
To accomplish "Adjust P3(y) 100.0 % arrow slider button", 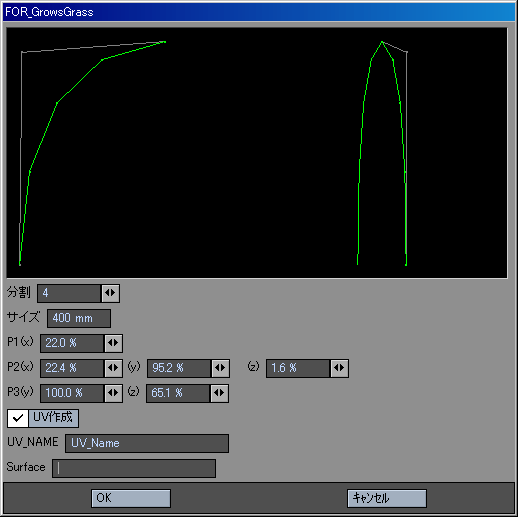I will pyautogui.click(x=114, y=393).
